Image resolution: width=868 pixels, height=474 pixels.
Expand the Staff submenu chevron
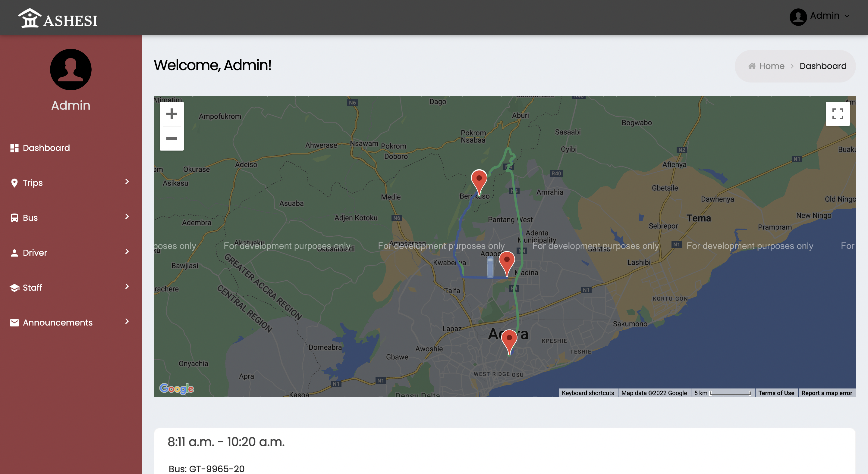127,287
